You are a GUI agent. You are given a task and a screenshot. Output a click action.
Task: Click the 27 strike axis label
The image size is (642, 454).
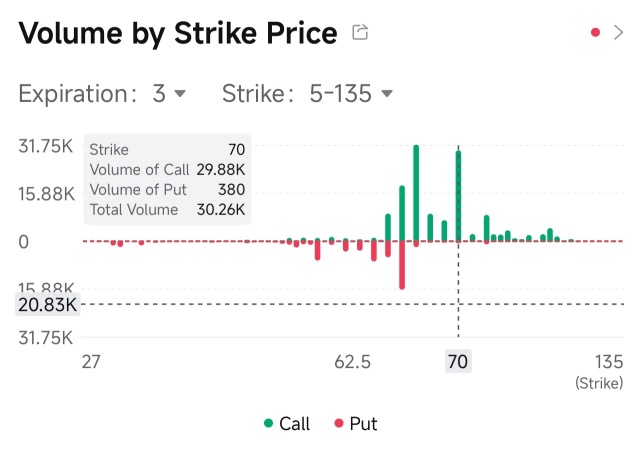pyautogui.click(x=91, y=362)
